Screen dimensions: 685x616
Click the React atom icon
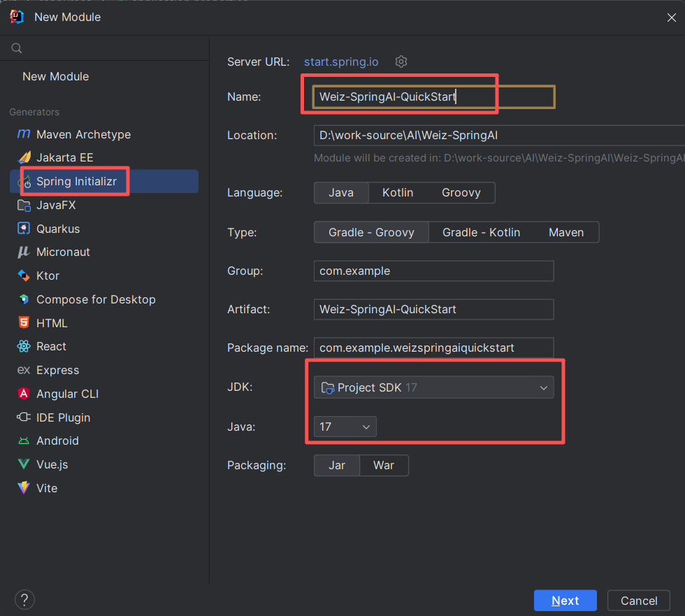(24, 346)
